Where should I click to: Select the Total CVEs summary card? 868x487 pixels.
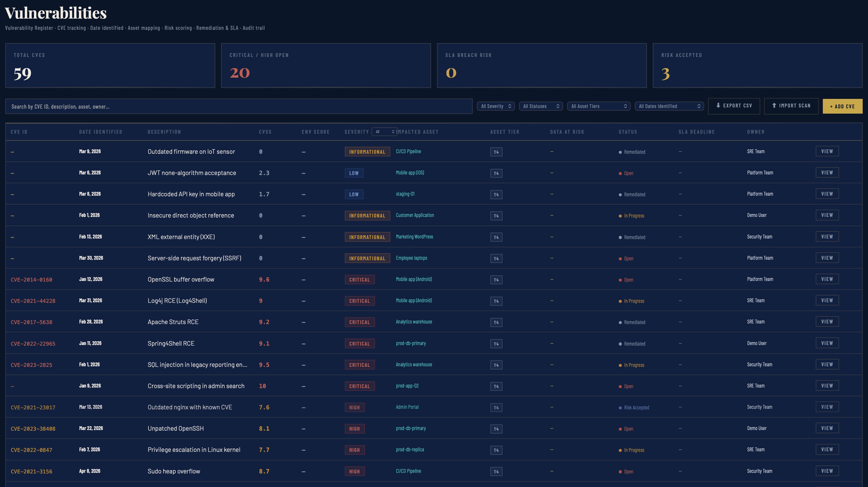click(110, 65)
